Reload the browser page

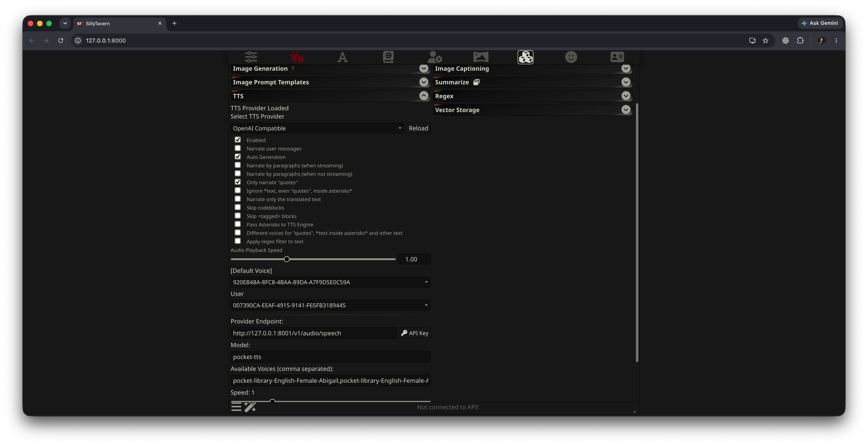pyautogui.click(x=61, y=40)
